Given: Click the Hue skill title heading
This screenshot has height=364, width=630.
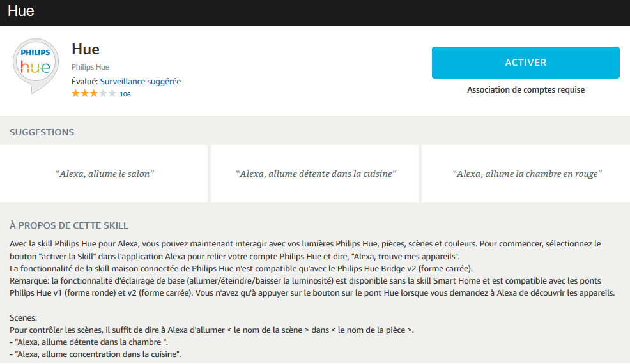Looking at the screenshot, I should click(x=86, y=49).
